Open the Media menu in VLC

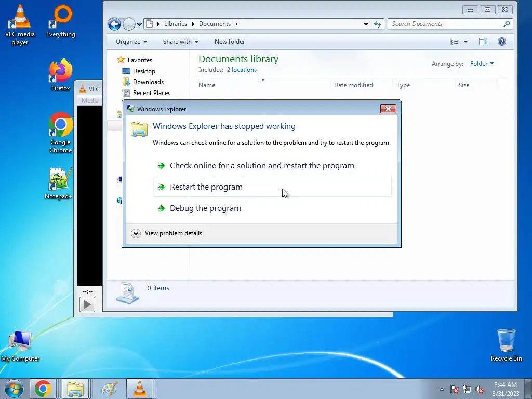pos(90,100)
